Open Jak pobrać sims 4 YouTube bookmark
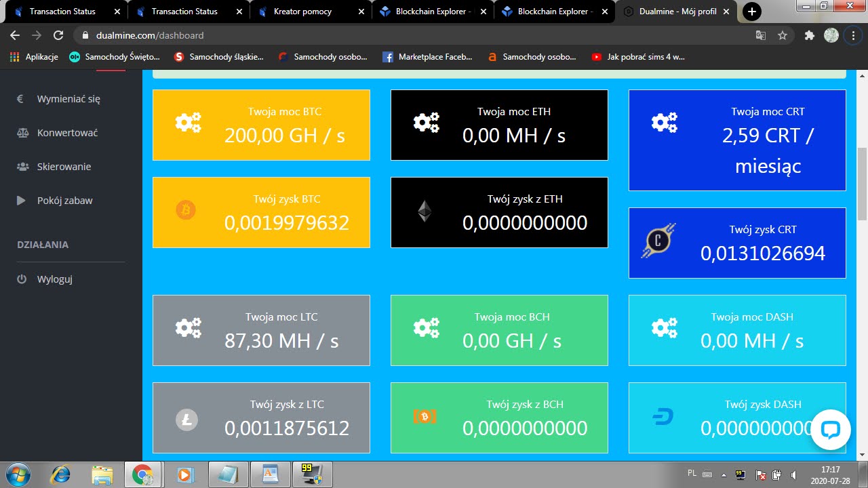Image resolution: width=868 pixels, height=488 pixels. (638, 57)
